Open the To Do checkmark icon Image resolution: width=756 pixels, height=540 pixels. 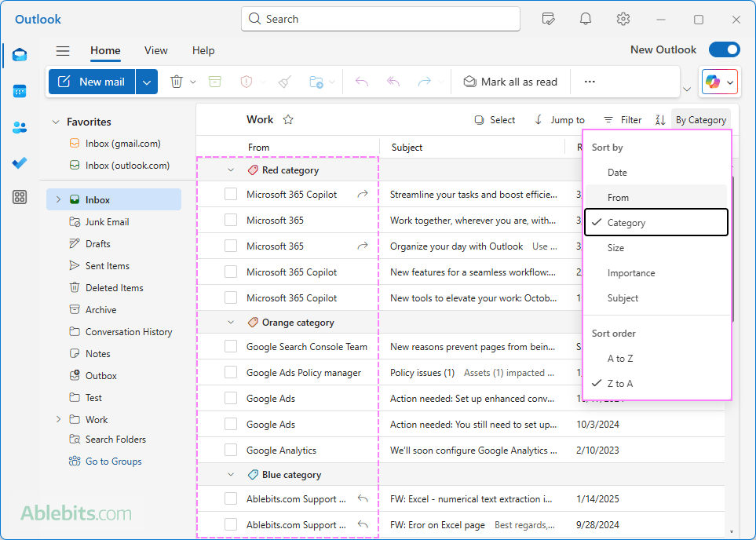20,162
